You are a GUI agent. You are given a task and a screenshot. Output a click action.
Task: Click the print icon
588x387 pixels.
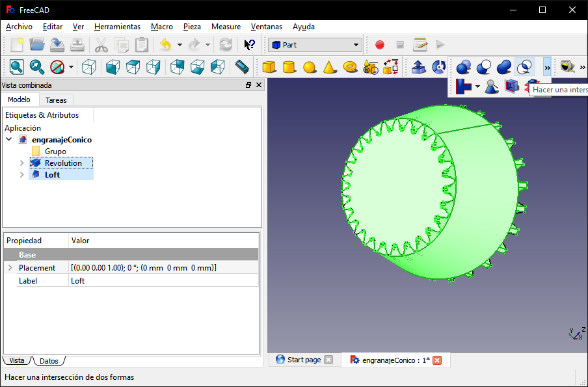pos(77,45)
